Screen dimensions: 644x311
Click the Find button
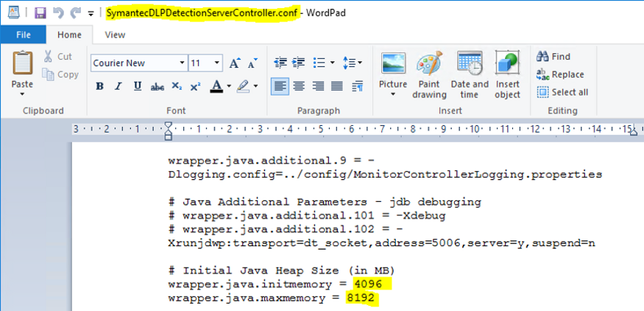tap(553, 57)
